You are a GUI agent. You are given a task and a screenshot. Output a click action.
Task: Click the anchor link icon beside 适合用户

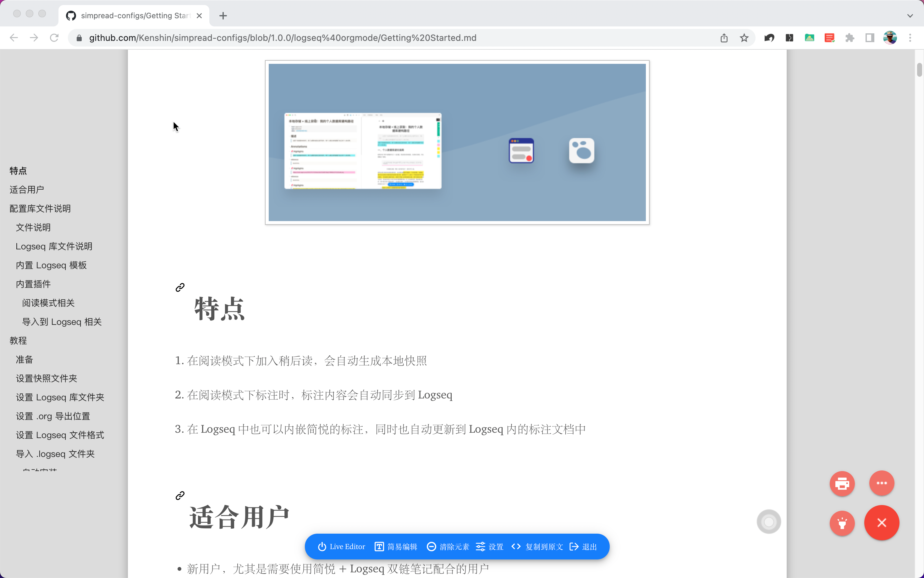180,496
